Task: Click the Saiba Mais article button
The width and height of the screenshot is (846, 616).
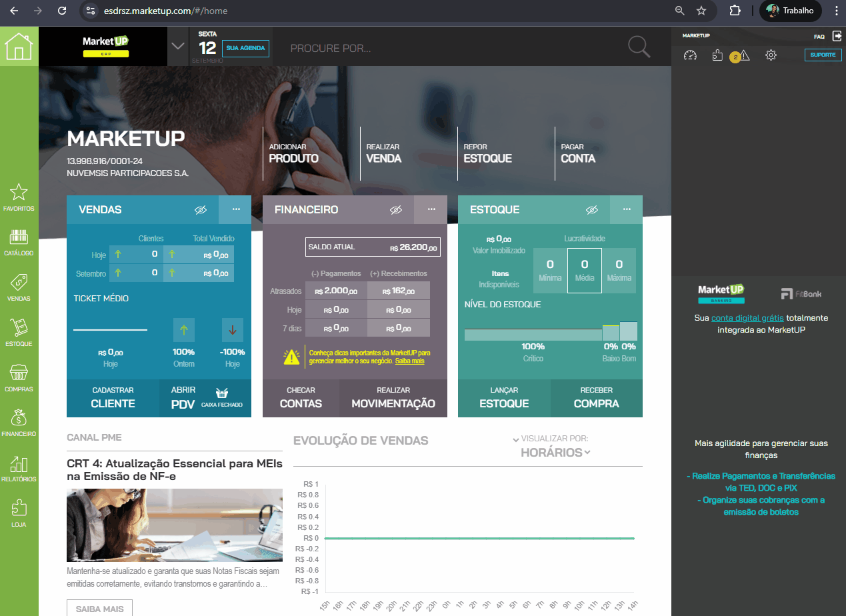Action: (100, 609)
